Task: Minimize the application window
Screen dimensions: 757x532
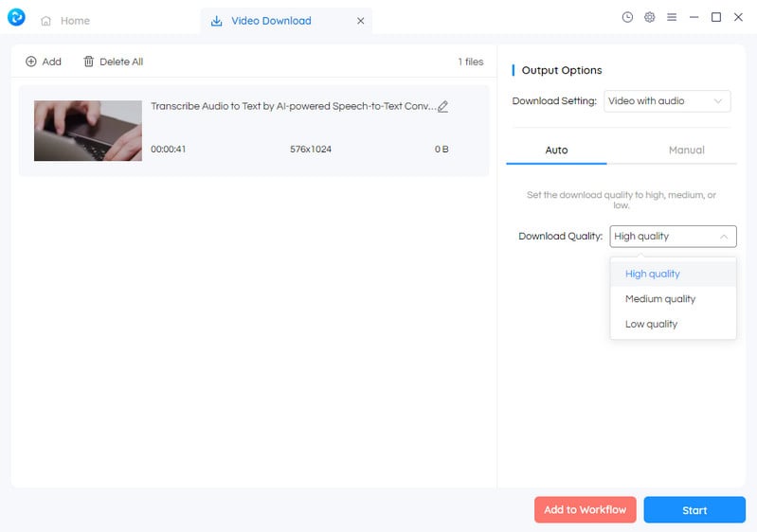Action: [694, 17]
